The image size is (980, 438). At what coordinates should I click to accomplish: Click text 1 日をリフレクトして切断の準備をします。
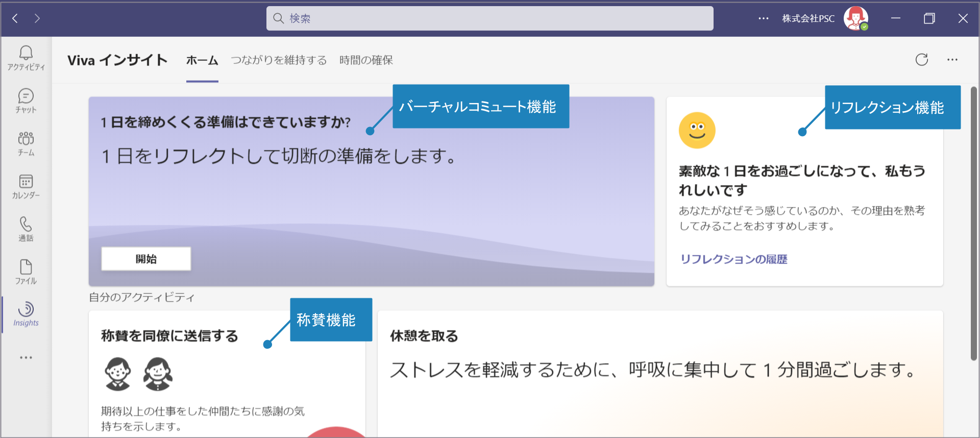point(279,156)
